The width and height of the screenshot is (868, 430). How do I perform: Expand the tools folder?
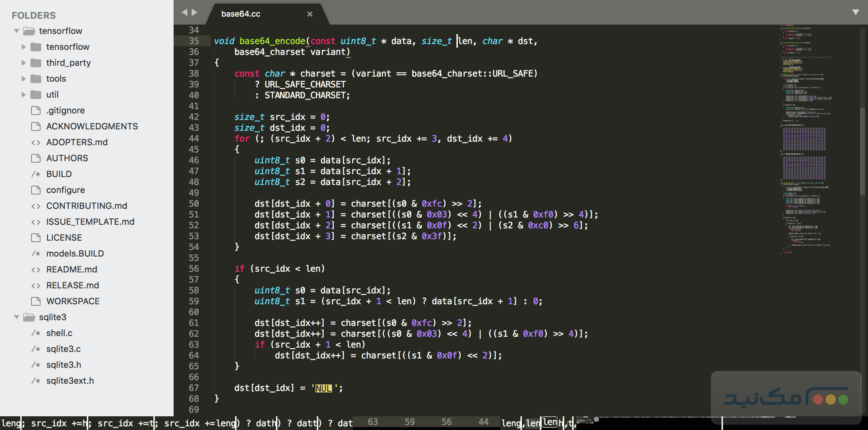pyautogui.click(x=24, y=78)
